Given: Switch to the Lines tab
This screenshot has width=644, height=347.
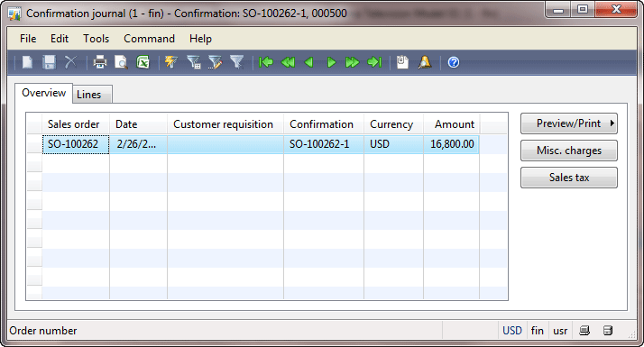Looking at the screenshot, I should point(92,94).
